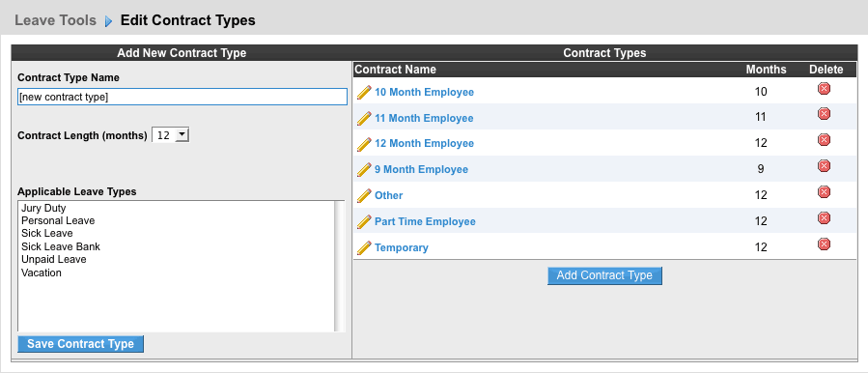Click the Save Contract Type button
Viewport: 868px width, 373px height.
coord(80,344)
